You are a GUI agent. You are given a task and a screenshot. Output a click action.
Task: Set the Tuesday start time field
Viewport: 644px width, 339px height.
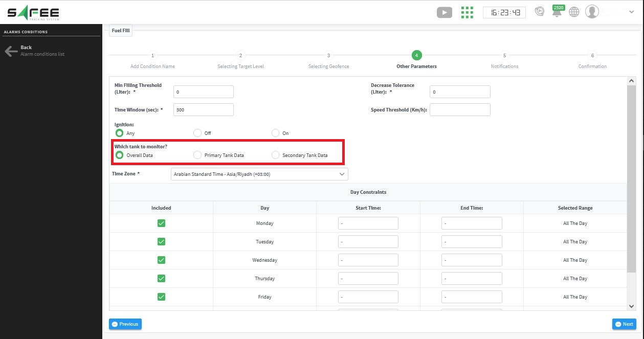(x=368, y=242)
